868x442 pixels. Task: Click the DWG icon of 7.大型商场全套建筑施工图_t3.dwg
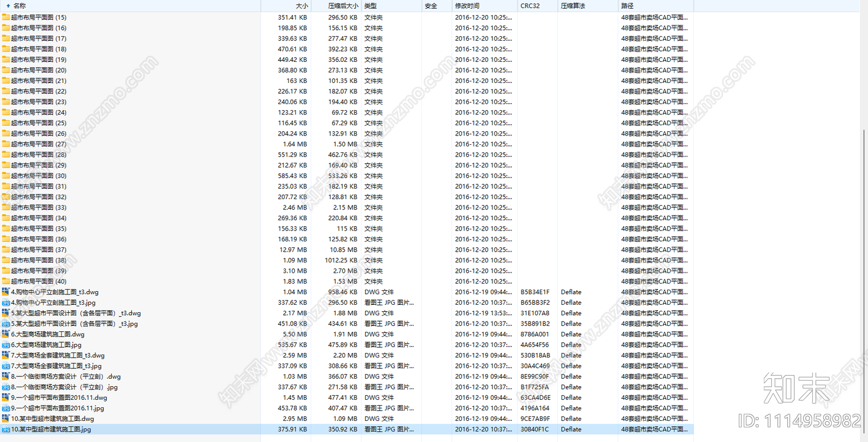[6, 355]
